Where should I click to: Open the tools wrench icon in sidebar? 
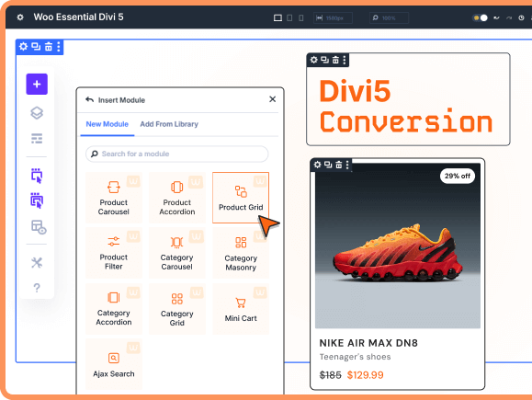[x=37, y=262]
